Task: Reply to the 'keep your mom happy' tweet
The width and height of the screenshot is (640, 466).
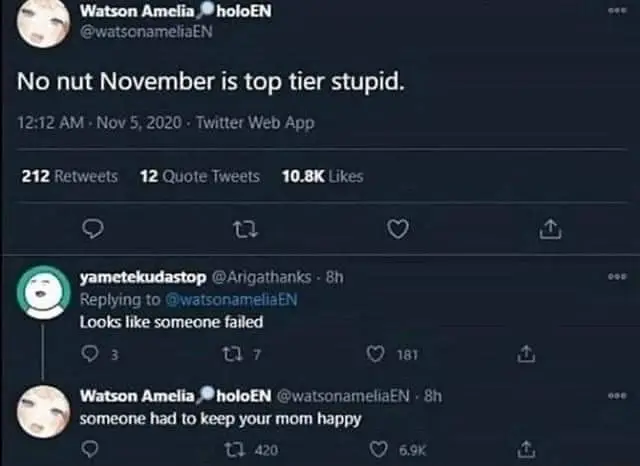Action: (89, 450)
